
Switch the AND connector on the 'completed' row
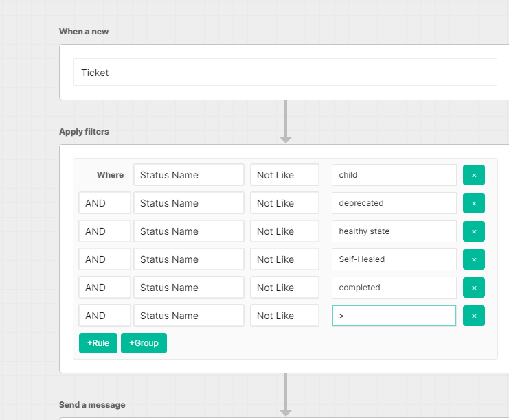[x=104, y=288]
